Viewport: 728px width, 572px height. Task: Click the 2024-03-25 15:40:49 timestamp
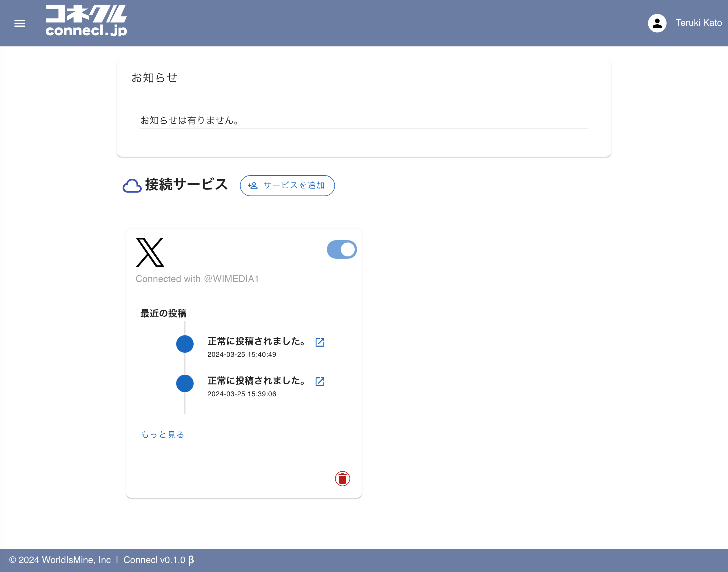(242, 355)
